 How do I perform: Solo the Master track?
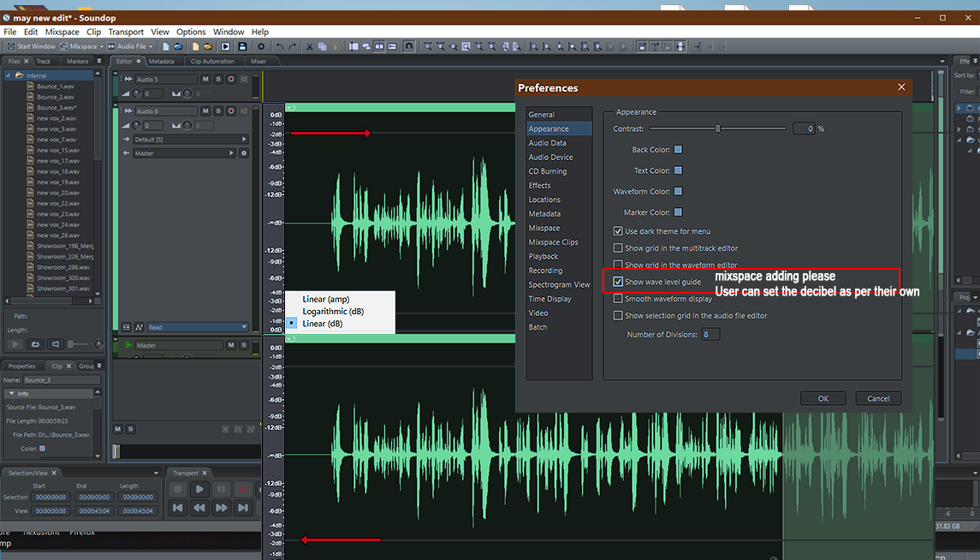pos(244,345)
